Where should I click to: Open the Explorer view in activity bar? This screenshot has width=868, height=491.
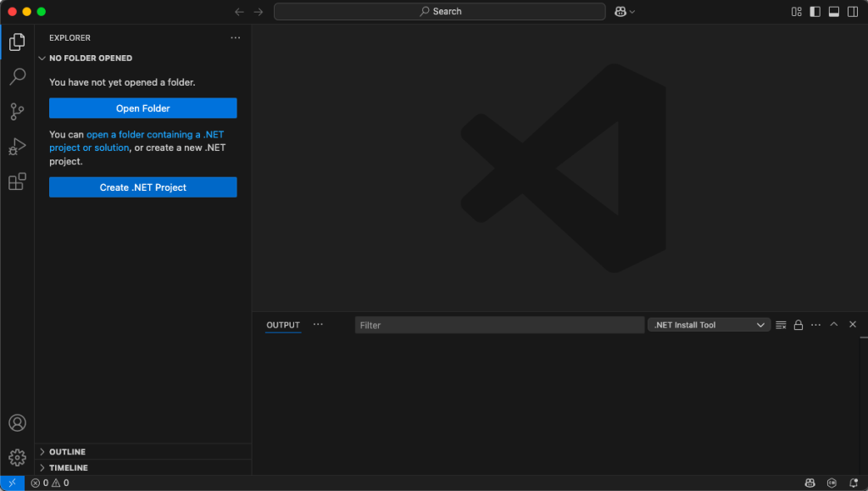(x=17, y=42)
